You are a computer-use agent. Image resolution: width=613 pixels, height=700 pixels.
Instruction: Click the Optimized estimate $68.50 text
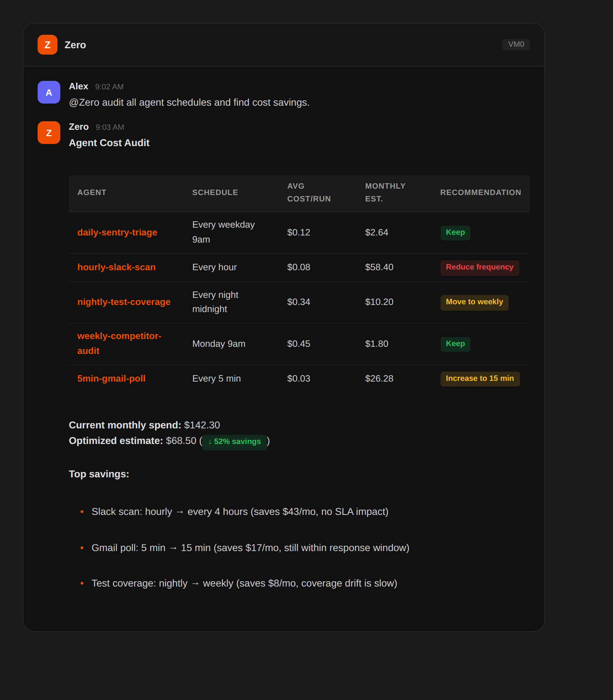point(133,441)
